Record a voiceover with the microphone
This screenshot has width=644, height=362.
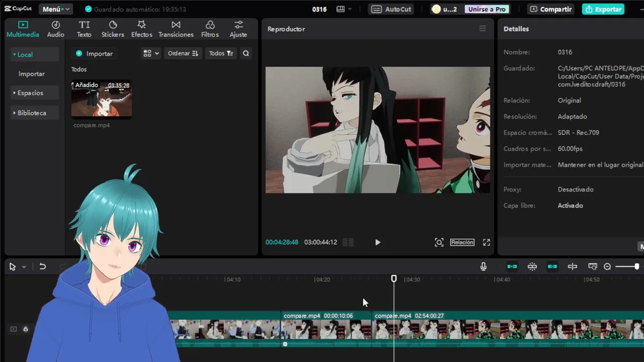pos(484,266)
